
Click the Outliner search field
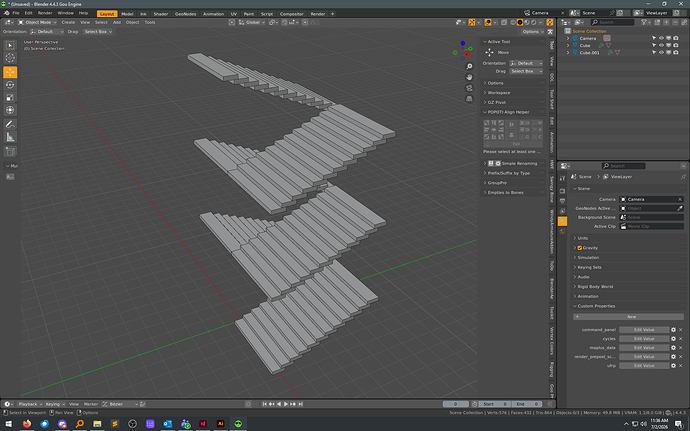click(x=612, y=22)
